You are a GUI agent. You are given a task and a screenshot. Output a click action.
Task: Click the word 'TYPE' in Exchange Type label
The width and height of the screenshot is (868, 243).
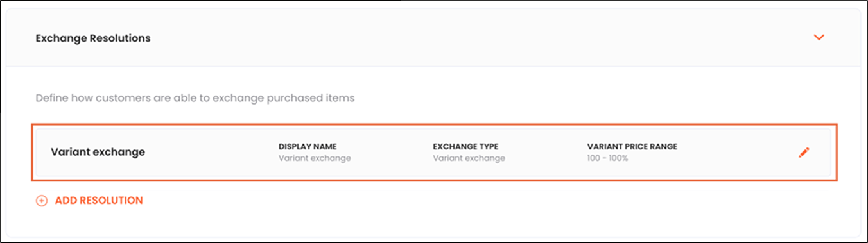click(x=487, y=147)
